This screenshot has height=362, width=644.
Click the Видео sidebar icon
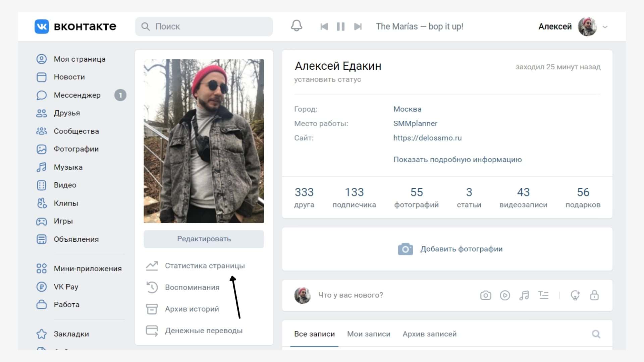tap(42, 185)
